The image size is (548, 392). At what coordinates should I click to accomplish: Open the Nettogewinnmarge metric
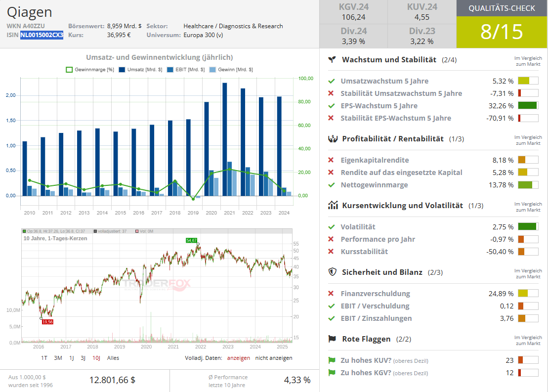pyautogui.click(x=374, y=185)
